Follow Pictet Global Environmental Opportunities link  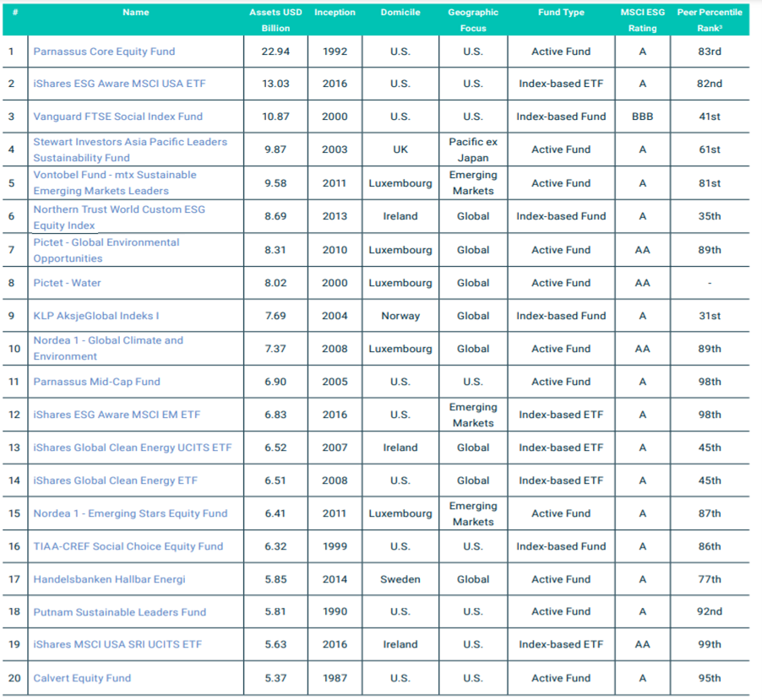click(106, 250)
